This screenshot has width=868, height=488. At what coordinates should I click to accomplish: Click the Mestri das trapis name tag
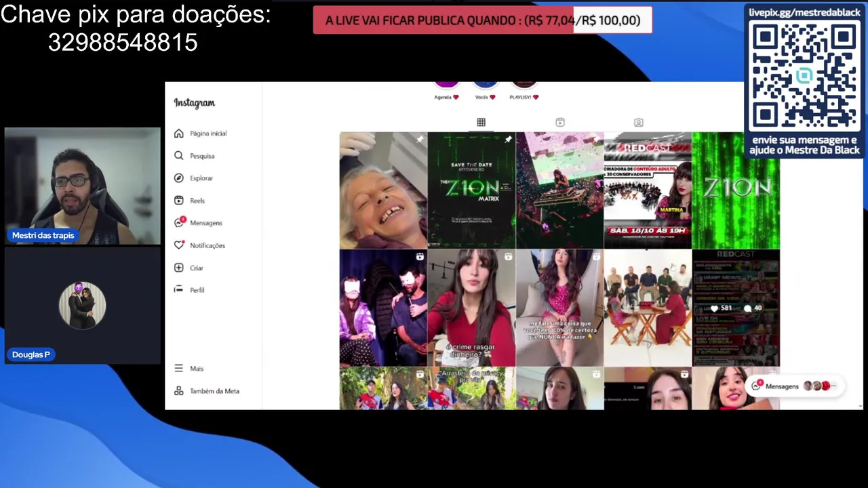coord(43,235)
